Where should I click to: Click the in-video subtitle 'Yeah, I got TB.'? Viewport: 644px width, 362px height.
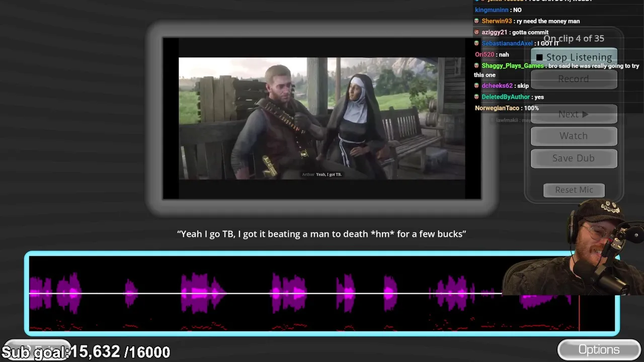point(321,174)
